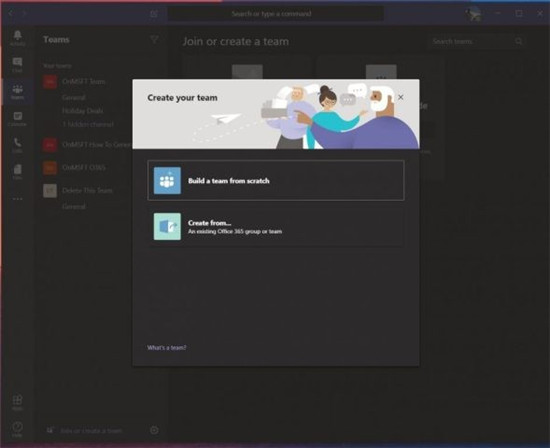550x448 pixels.
Task: Select the OnMSFT O365 team
Action: click(x=84, y=167)
